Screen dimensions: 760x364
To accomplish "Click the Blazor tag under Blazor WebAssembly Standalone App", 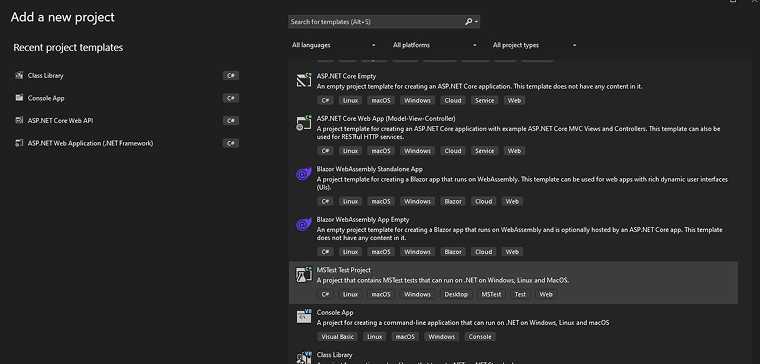I will tap(453, 201).
